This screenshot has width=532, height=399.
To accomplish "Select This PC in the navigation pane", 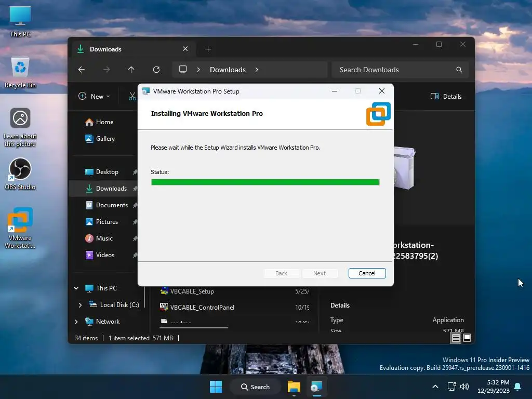I will click(x=106, y=288).
